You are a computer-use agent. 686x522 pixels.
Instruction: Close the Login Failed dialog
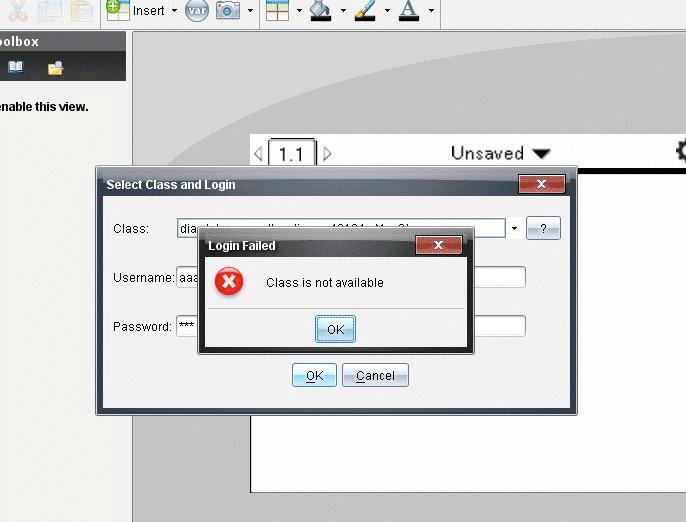pos(438,245)
